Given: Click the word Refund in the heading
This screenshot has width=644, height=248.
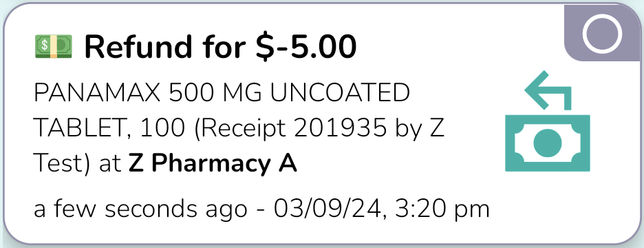Looking at the screenshot, I should pyautogui.click(x=138, y=46).
